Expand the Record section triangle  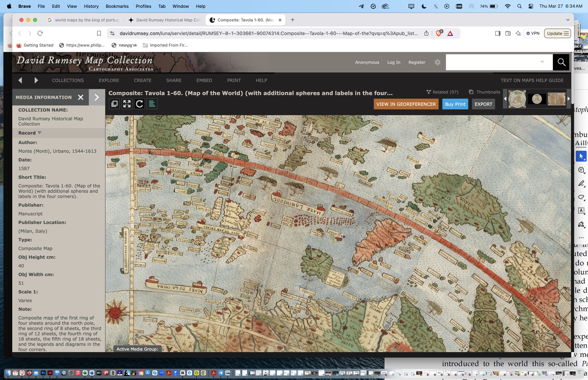click(x=39, y=133)
